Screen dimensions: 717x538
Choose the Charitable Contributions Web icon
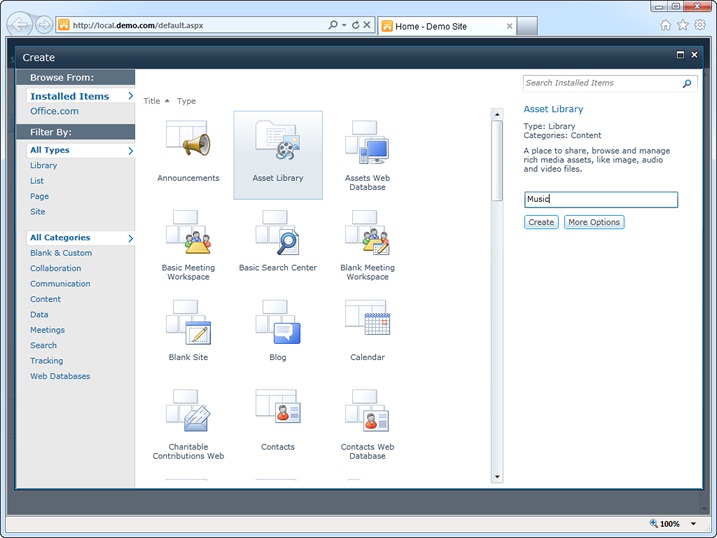188,410
